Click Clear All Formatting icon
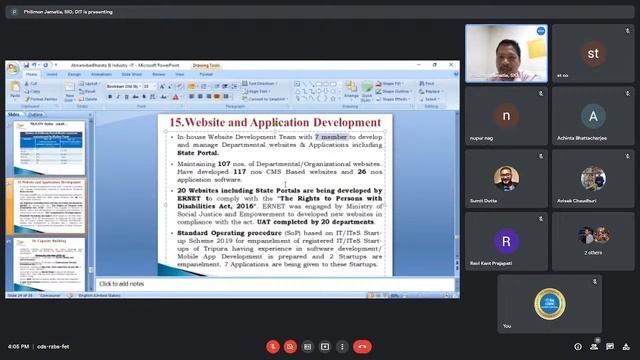 click(179, 87)
